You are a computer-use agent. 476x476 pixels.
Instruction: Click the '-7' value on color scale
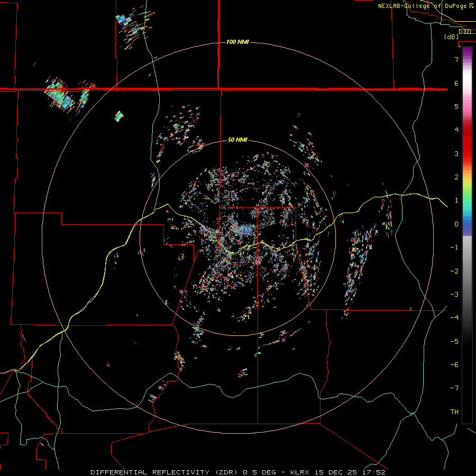[454, 388]
